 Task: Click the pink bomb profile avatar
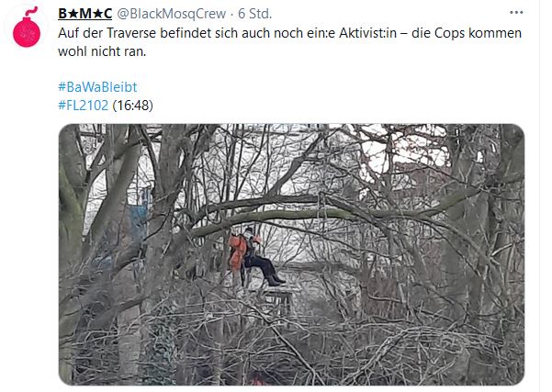point(27,28)
